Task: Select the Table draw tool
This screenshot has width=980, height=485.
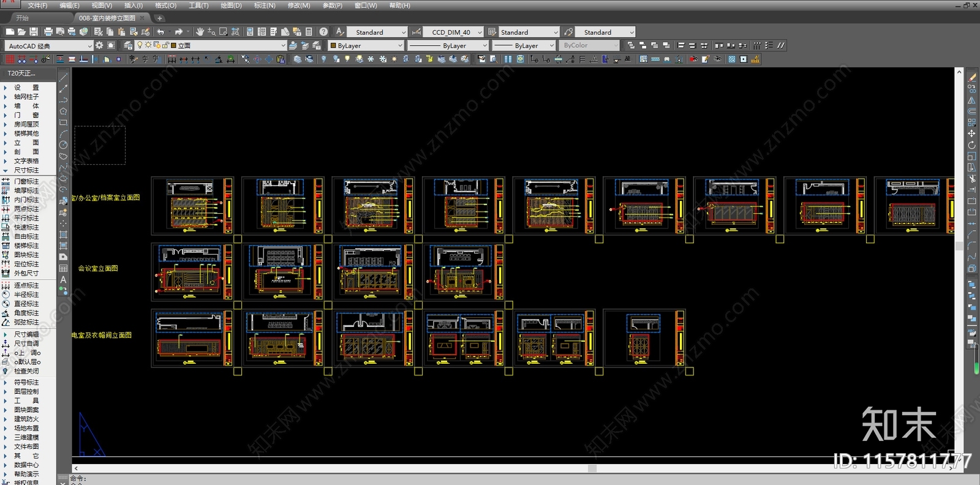Action: tap(63, 268)
